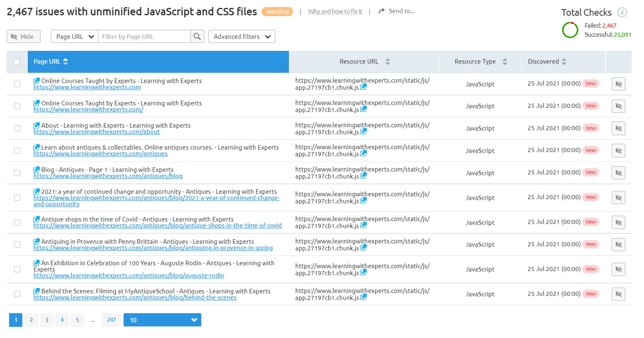Click the Hide button above table

point(24,36)
